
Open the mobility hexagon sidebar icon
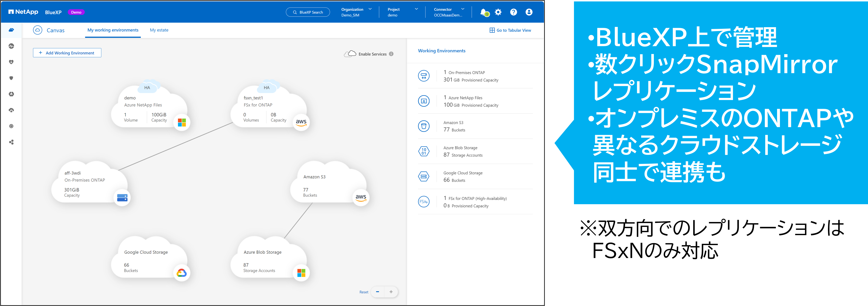11,94
